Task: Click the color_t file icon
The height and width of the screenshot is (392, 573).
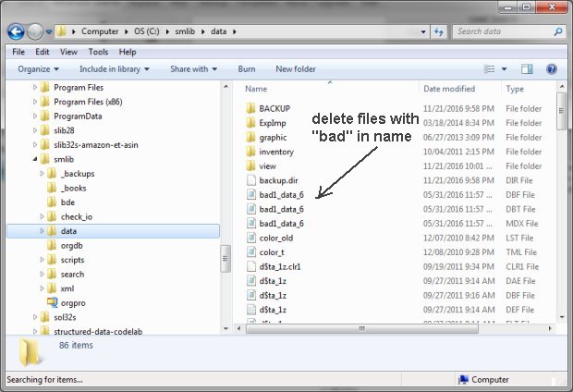Action: tap(251, 252)
